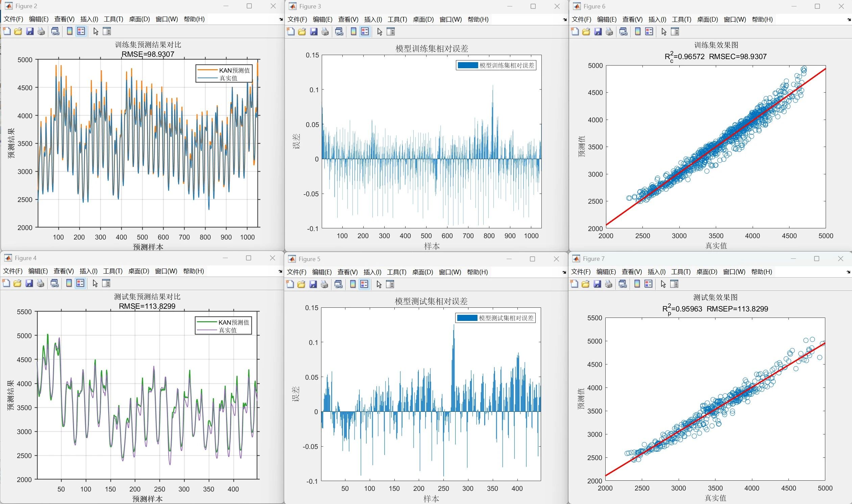Click legend entry KAN预测值 in Figure 2
This screenshot has width=852, height=504.
[235, 70]
